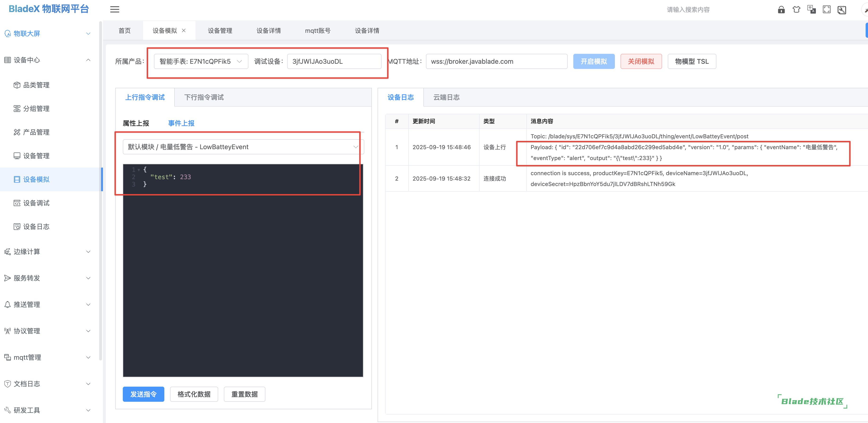The image size is (868, 423).
Task: Open the LowBatteyEvent event dropdown
Action: coord(243,147)
